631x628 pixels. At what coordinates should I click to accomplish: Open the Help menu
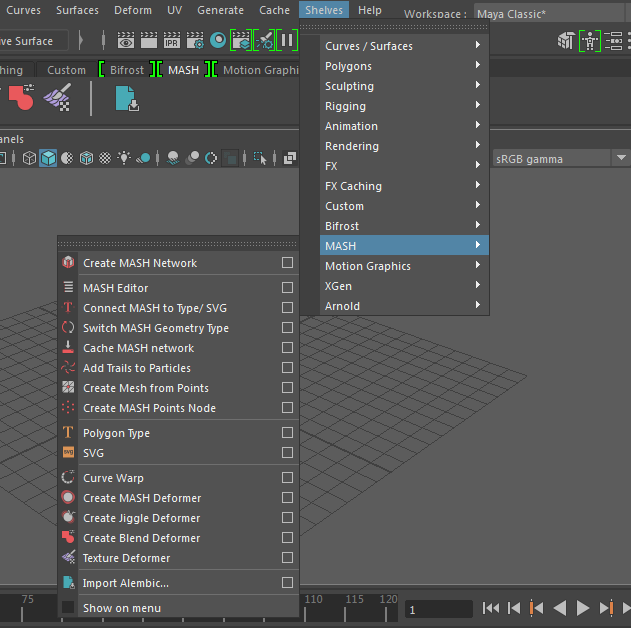370,10
